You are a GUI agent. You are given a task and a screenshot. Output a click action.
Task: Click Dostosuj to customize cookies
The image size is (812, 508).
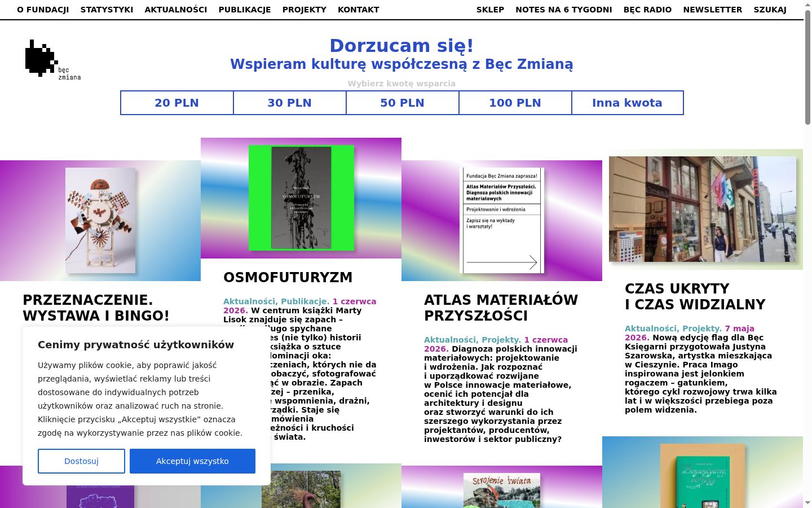click(x=81, y=461)
